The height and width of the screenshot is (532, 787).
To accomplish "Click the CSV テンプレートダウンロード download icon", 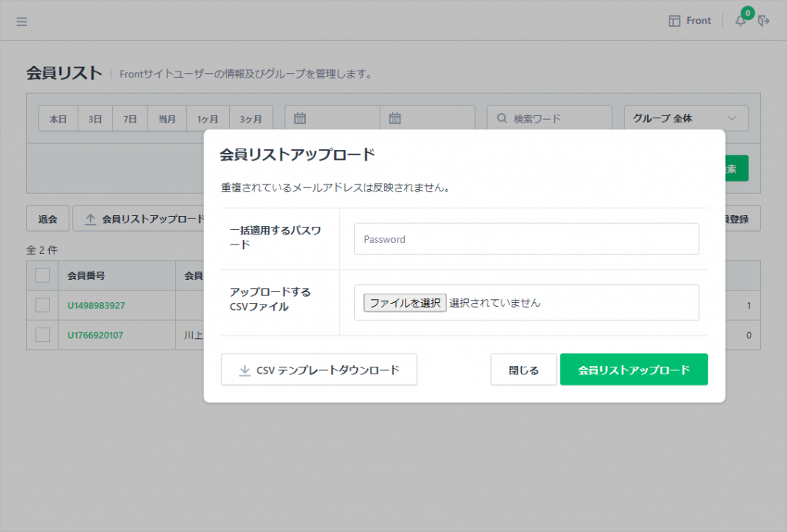I will [x=244, y=370].
